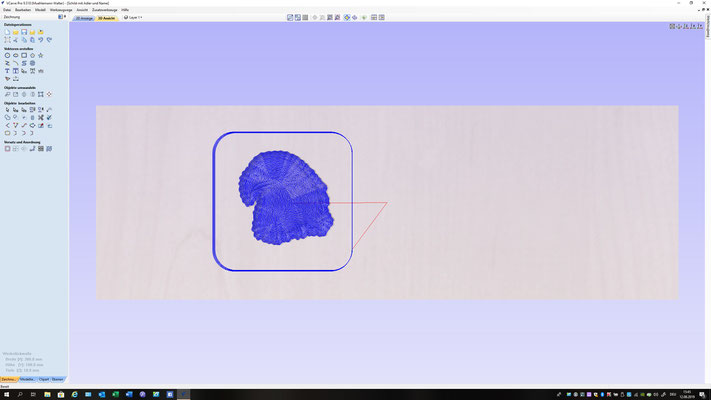Toggle the pin of the Zeichnung panel
Image resolution: width=711 pixels, height=400 pixels.
[x=65, y=17]
